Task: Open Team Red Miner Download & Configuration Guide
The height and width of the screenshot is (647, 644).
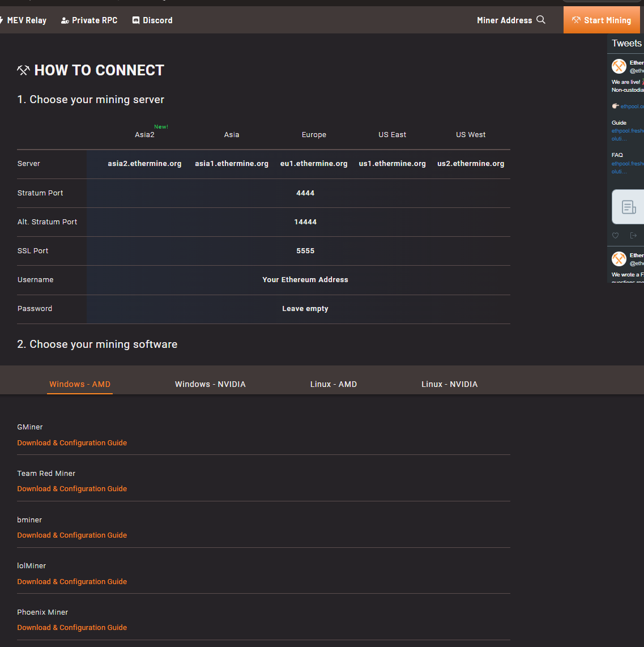Action: click(x=72, y=488)
